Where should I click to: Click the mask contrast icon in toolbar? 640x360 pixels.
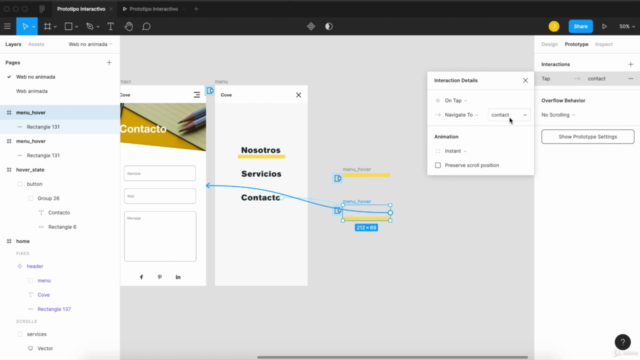tap(329, 27)
